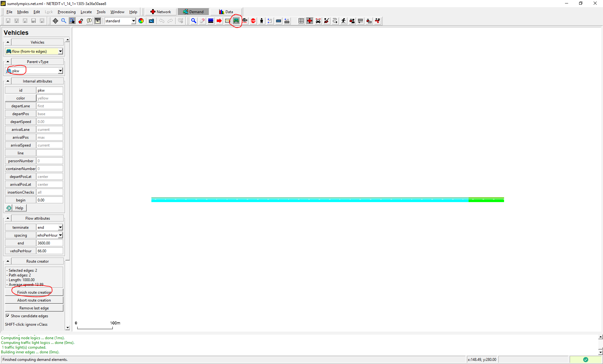Open the route mode red arrow
This screenshot has height=364, width=603.
click(219, 21)
